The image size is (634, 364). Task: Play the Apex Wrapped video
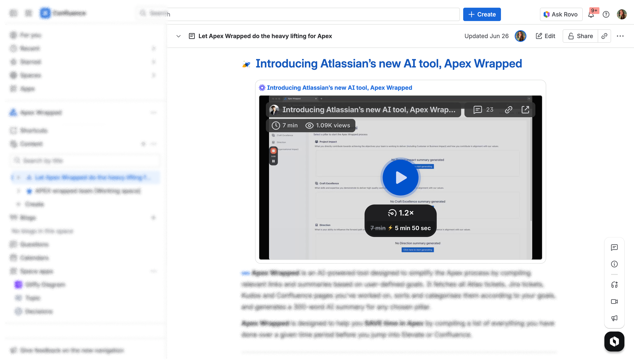[x=400, y=177]
